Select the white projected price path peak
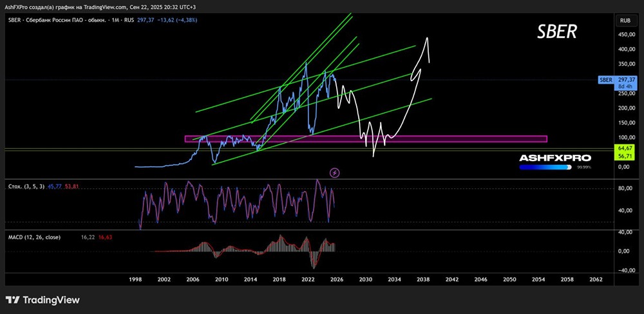This screenshot has width=644, height=314. pos(427,39)
